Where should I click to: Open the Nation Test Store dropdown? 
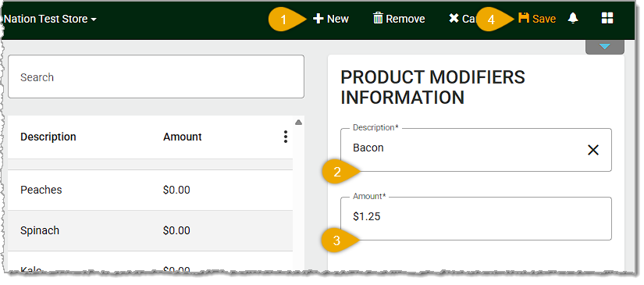pos(50,19)
